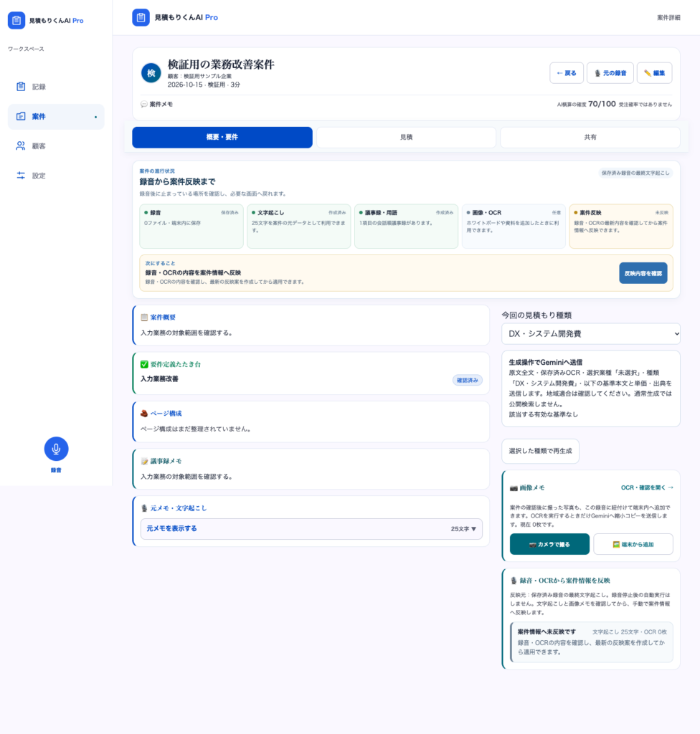Click 端末から追加 button
Image resolution: width=700 pixels, height=734 pixels.
633,545
